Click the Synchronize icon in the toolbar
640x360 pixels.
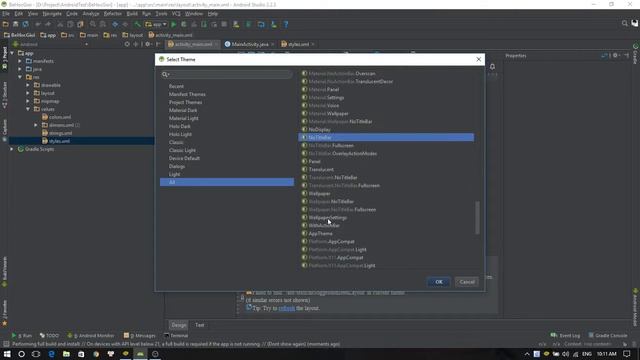click(x=25, y=24)
